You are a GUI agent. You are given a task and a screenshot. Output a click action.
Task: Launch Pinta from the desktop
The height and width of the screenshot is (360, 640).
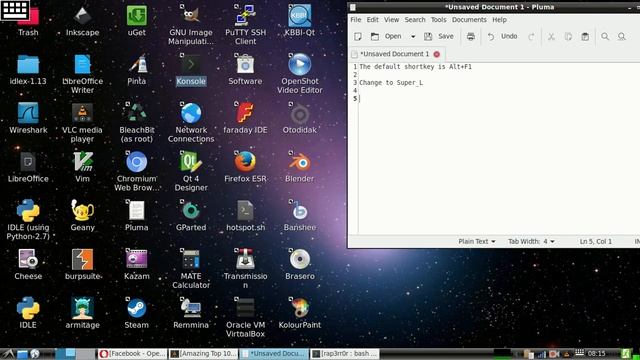pos(136,70)
